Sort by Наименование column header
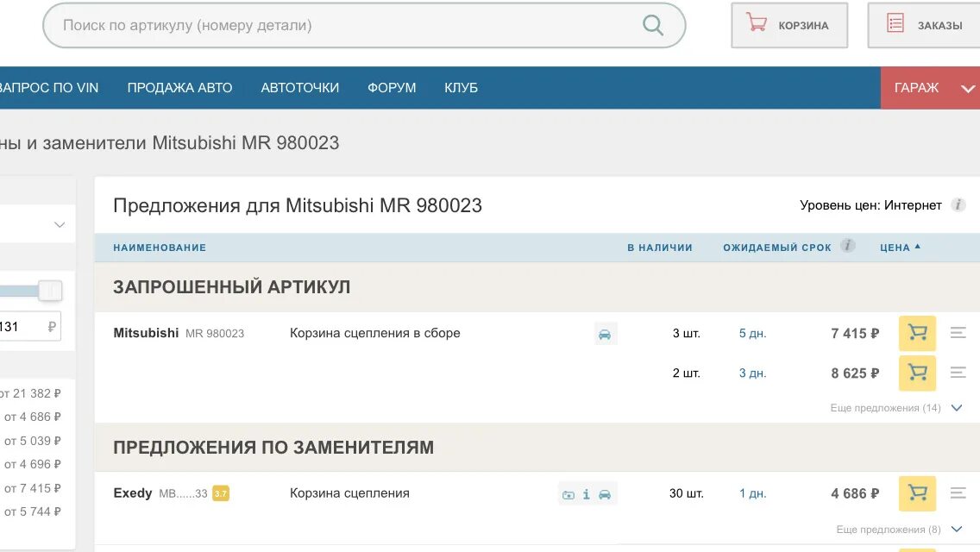This screenshot has height=552, width=980. 160,248
